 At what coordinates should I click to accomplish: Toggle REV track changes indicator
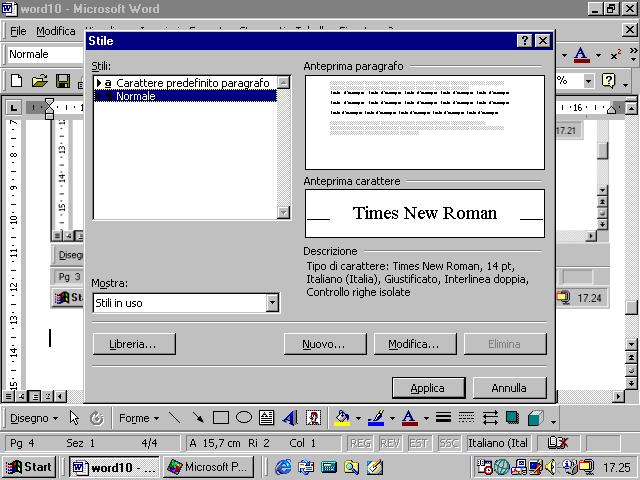click(390, 443)
